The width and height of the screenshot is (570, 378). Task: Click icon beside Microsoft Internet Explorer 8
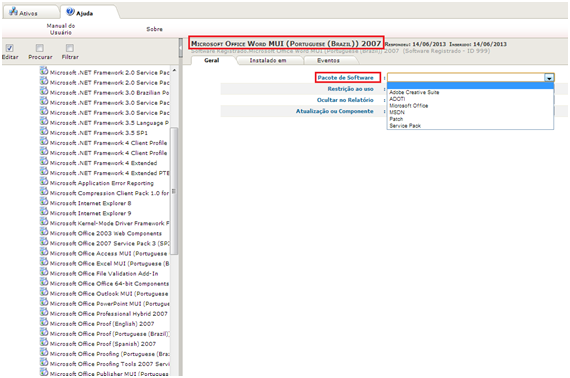(x=44, y=202)
